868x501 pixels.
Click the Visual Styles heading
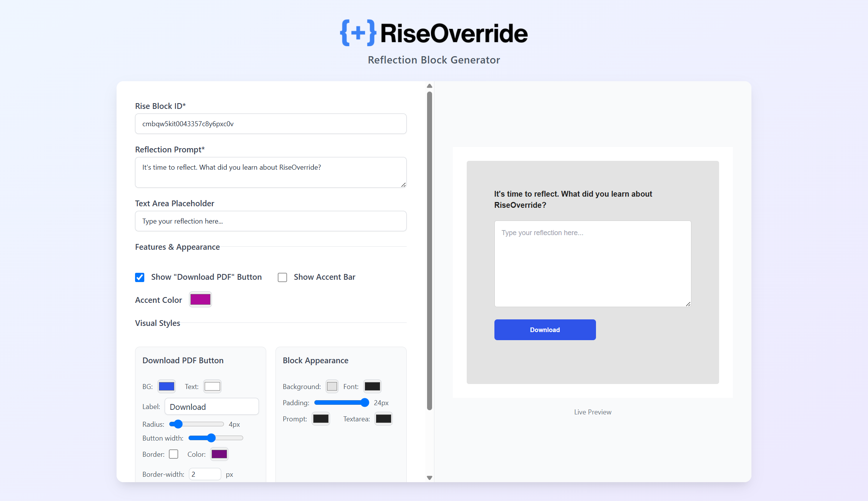click(157, 323)
